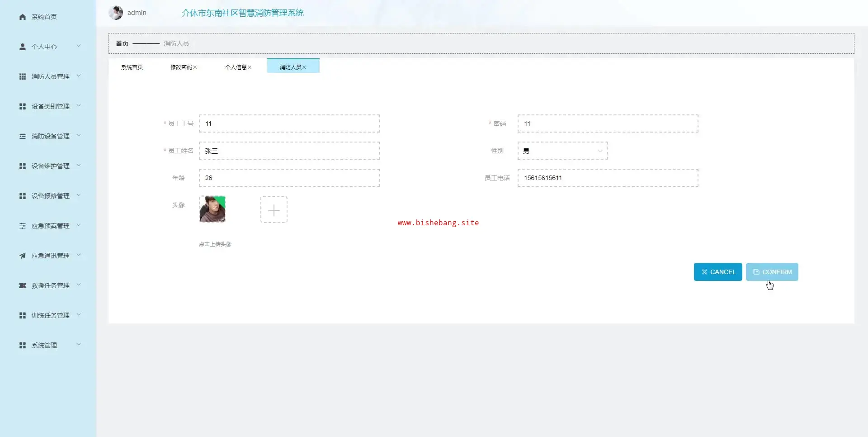This screenshot has height=437, width=868.
Task: Expand the 系统管理 chevron
Action: [x=79, y=345]
